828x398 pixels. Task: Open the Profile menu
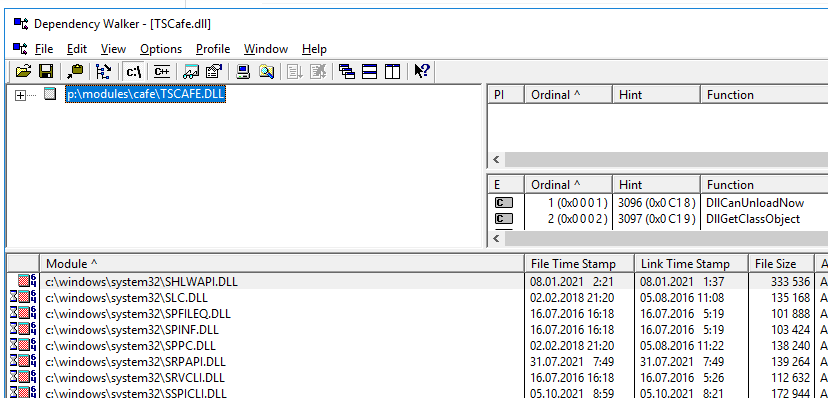coord(213,49)
